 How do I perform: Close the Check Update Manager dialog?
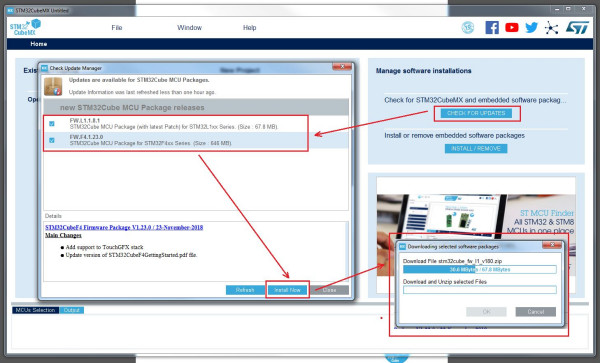[342, 67]
